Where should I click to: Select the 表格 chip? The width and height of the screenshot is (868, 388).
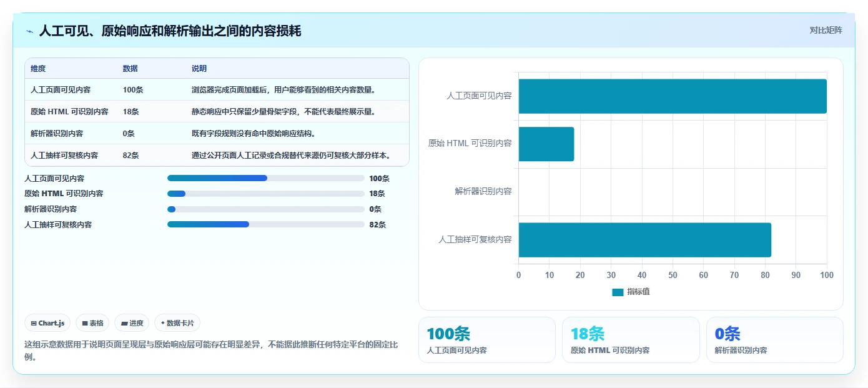tap(92, 323)
